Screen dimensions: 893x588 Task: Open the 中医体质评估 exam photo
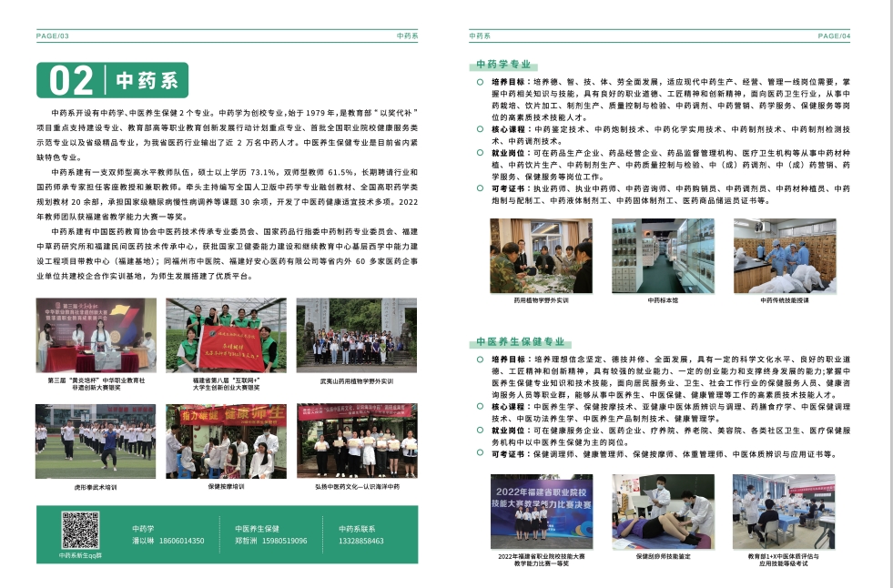pyautogui.click(x=784, y=512)
